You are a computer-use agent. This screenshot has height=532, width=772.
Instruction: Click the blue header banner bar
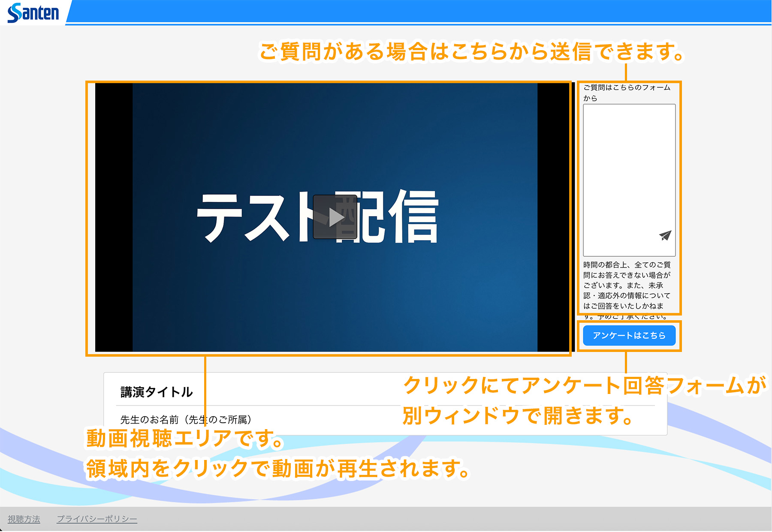tap(420, 11)
